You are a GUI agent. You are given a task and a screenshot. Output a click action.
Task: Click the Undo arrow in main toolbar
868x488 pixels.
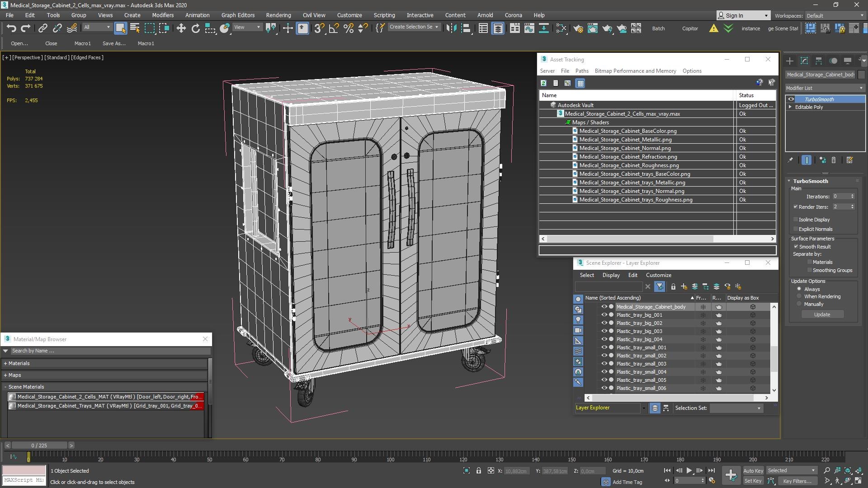point(11,28)
